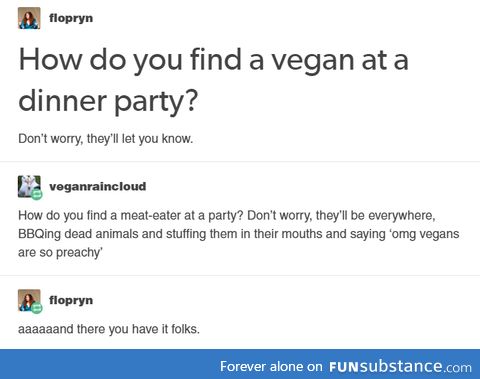Open flopryn's avatar on the final reply
The height and width of the screenshot is (379, 480).
29,300
